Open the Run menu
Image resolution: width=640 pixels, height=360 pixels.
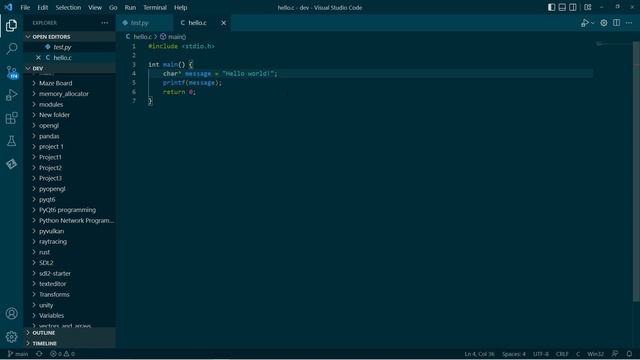(130, 7)
